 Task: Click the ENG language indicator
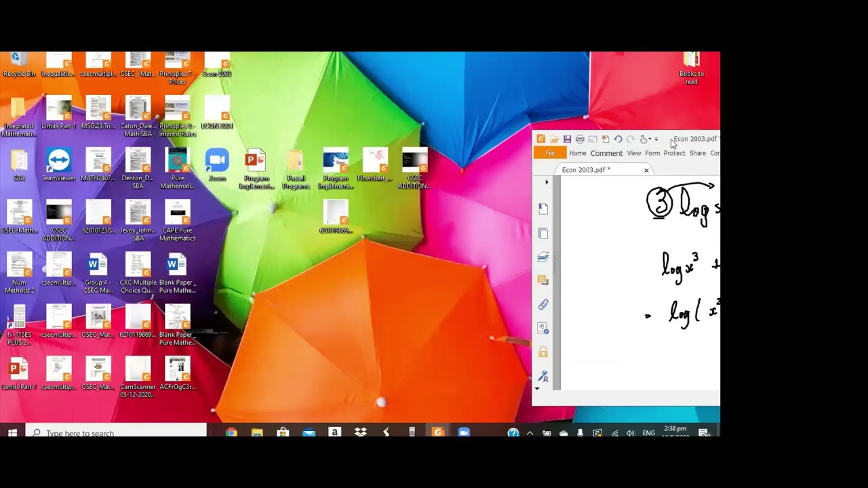[x=649, y=432]
